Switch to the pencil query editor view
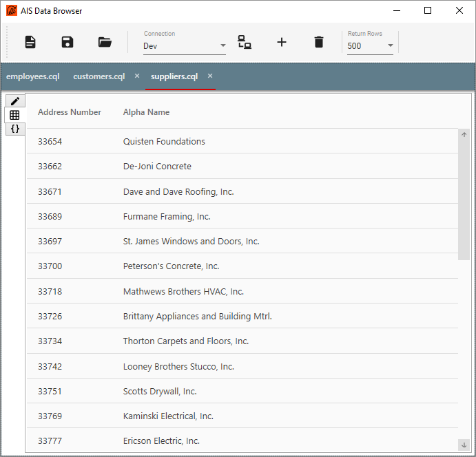This screenshot has width=476, height=457. tap(14, 101)
